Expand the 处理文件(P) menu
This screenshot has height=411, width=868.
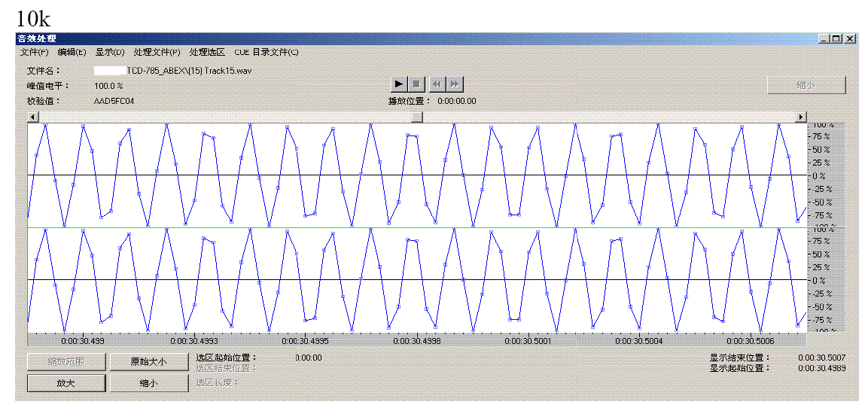(x=157, y=53)
